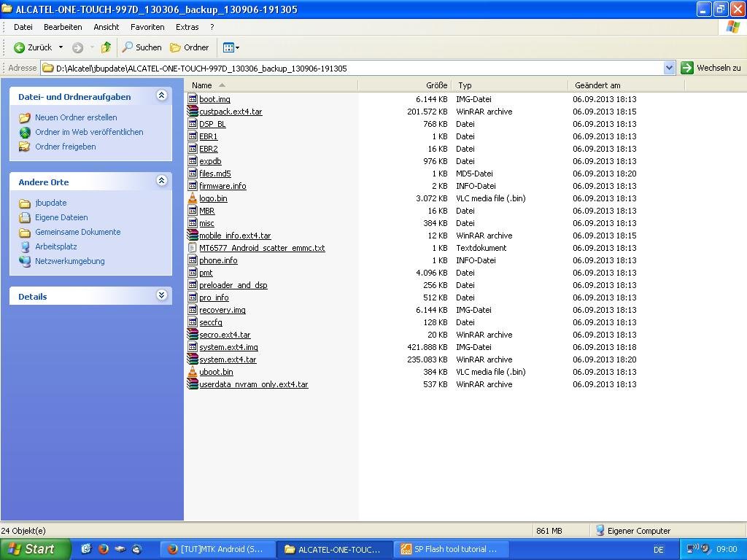Select the userdata_nvram_only.ext4.tar archive icon
The image size is (747, 560).
pyautogui.click(x=193, y=384)
